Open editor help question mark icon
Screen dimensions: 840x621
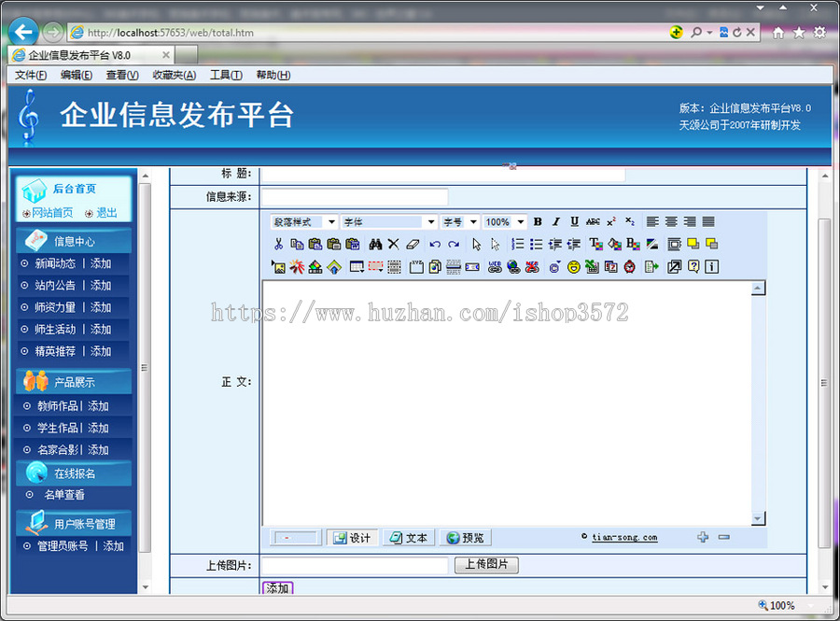click(x=693, y=266)
